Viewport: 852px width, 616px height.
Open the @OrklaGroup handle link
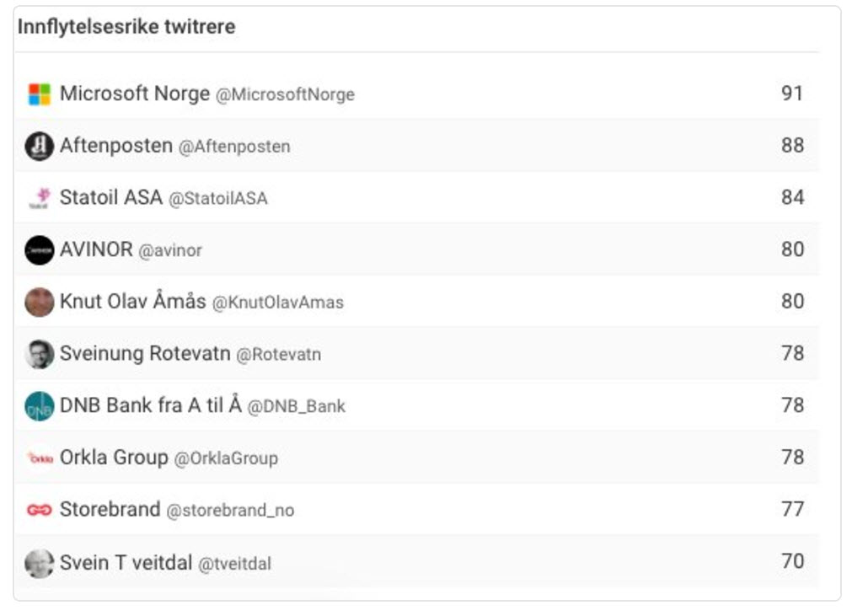click(225, 458)
